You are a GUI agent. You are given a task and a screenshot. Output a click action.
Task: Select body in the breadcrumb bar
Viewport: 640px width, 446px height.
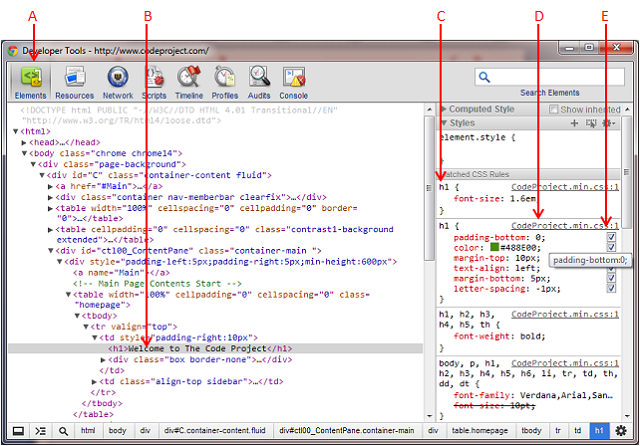coord(118,431)
